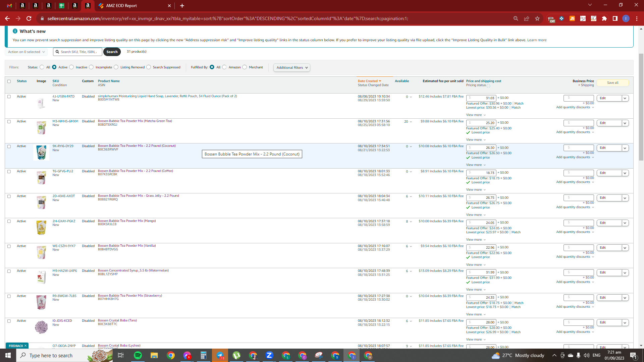Reload the Seller Central page

pyautogui.click(x=29, y=18)
